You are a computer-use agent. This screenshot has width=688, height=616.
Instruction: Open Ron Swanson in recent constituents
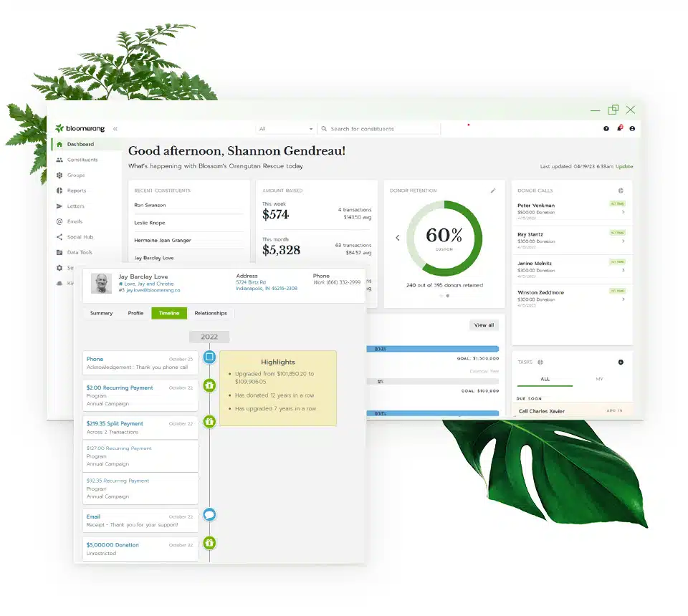point(150,205)
